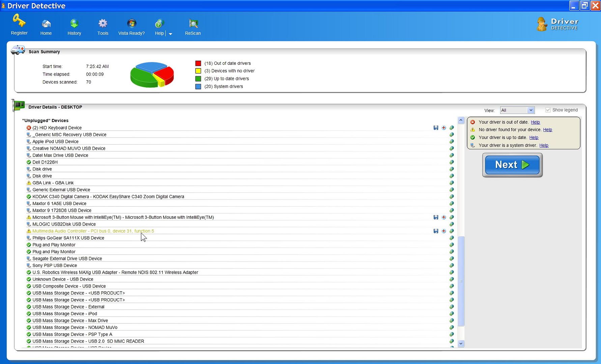Select U.S. Robotics Wireless MAXg USB Adapter row
Screen dimensions: 601x364
coord(239,272)
